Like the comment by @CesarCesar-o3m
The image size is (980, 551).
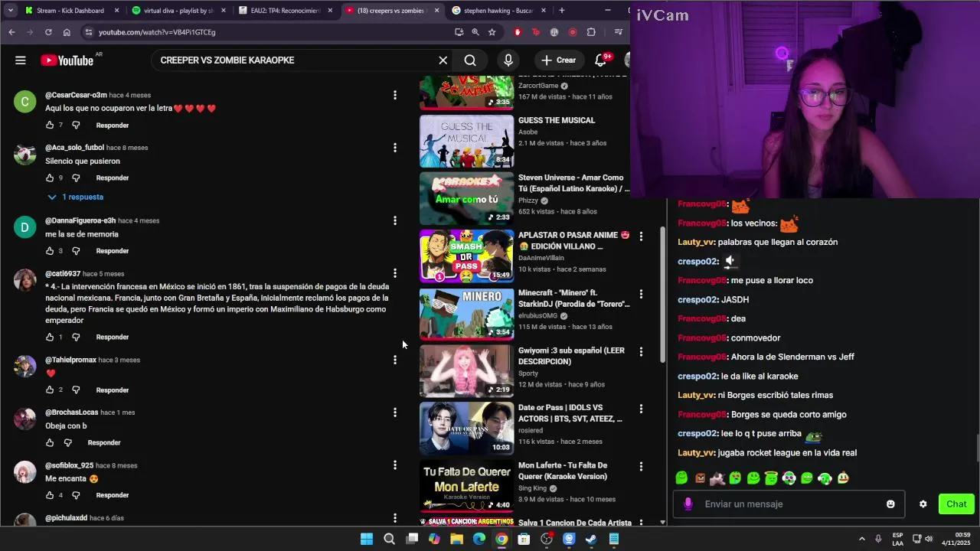(x=50, y=125)
